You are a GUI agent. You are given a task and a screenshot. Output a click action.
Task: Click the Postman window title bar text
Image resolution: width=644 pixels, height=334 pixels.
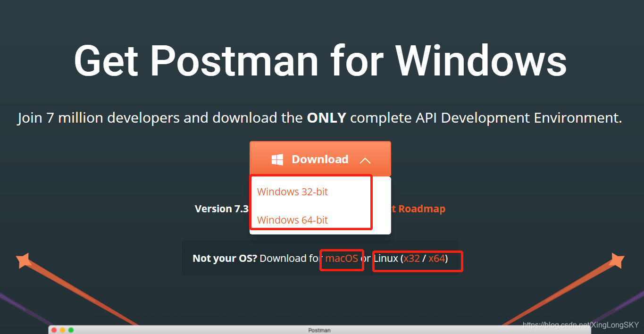click(319, 330)
